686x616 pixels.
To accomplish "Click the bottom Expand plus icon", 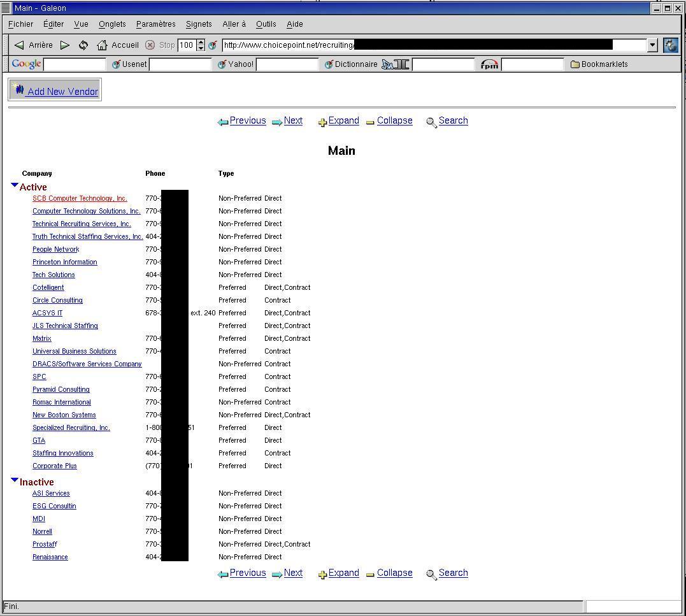I will click(323, 575).
